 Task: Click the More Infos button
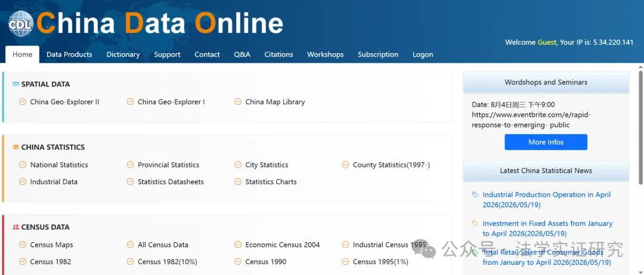click(x=546, y=142)
